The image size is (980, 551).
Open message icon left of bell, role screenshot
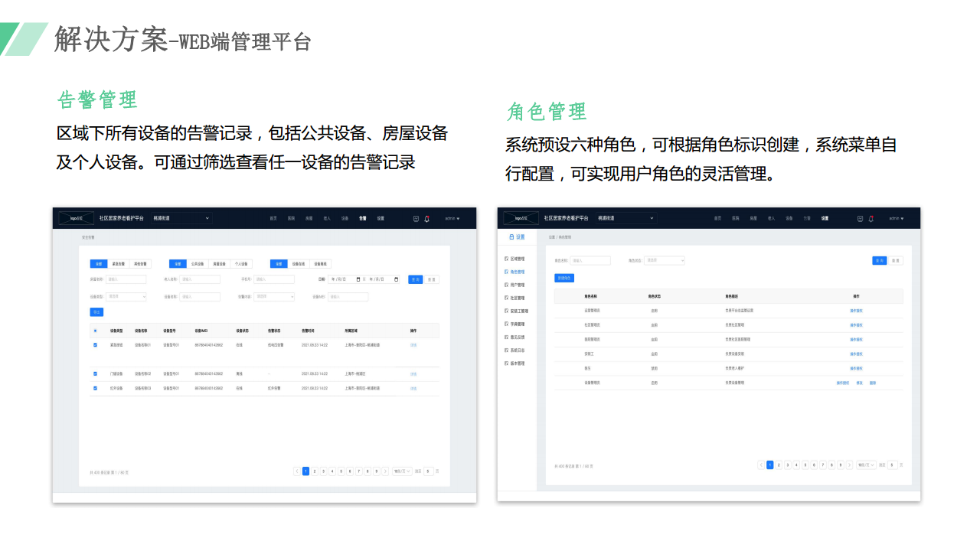coord(860,218)
